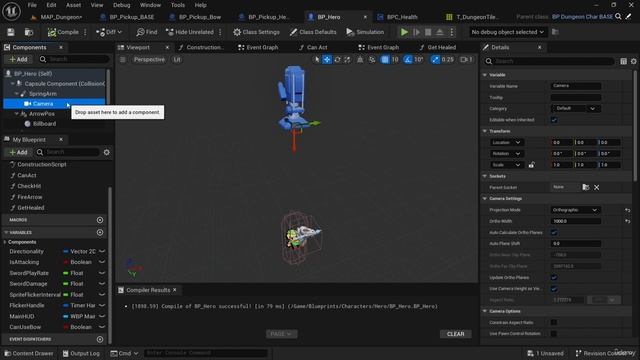The image size is (640, 360).
Task: Open the Category dropdown
Action: pos(576,109)
